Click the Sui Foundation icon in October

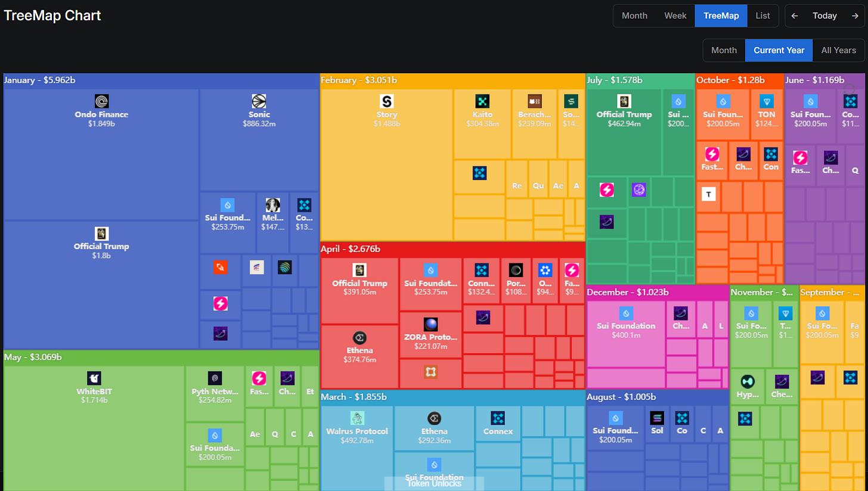click(x=723, y=101)
